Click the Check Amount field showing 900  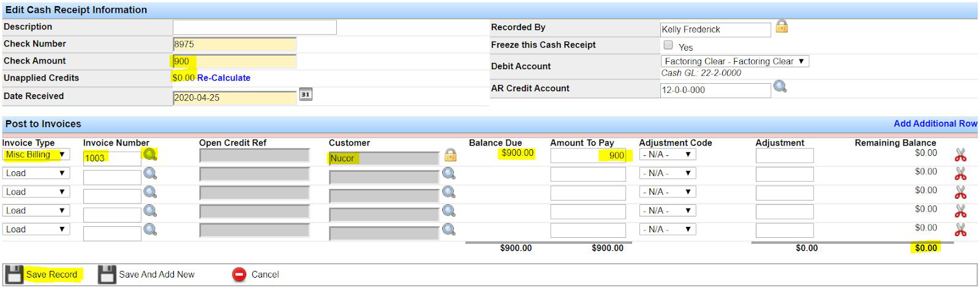pos(235,61)
